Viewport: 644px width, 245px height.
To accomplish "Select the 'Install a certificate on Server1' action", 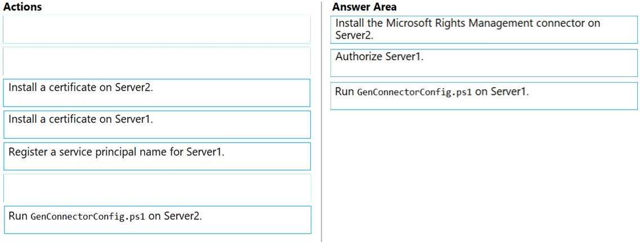I will (156, 125).
